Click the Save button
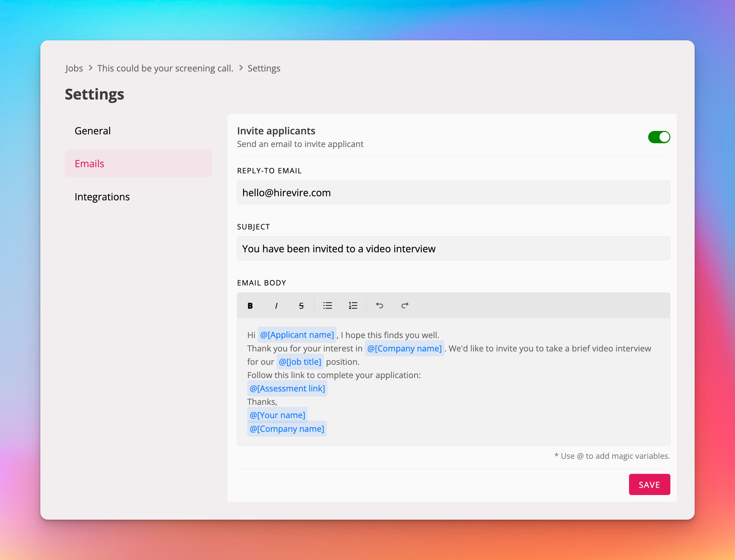The height and width of the screenshot is (560, 735). (649, 484)
